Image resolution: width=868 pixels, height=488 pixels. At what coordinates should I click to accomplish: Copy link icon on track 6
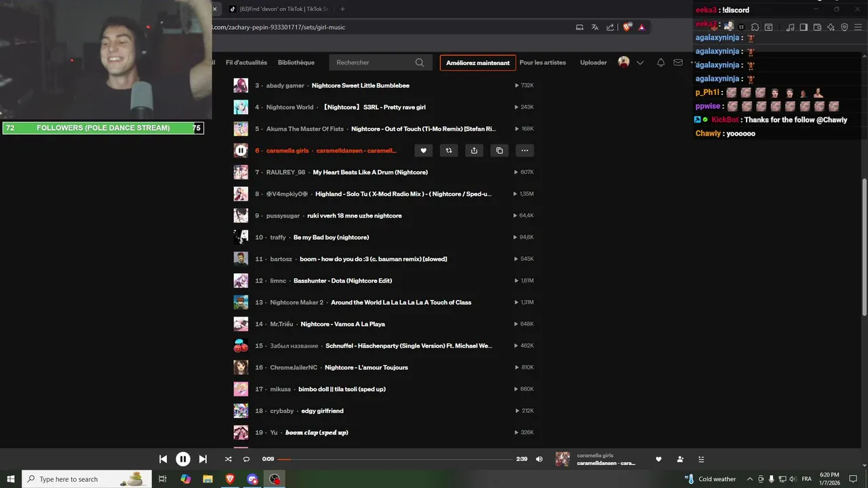[x=499, y=150]
